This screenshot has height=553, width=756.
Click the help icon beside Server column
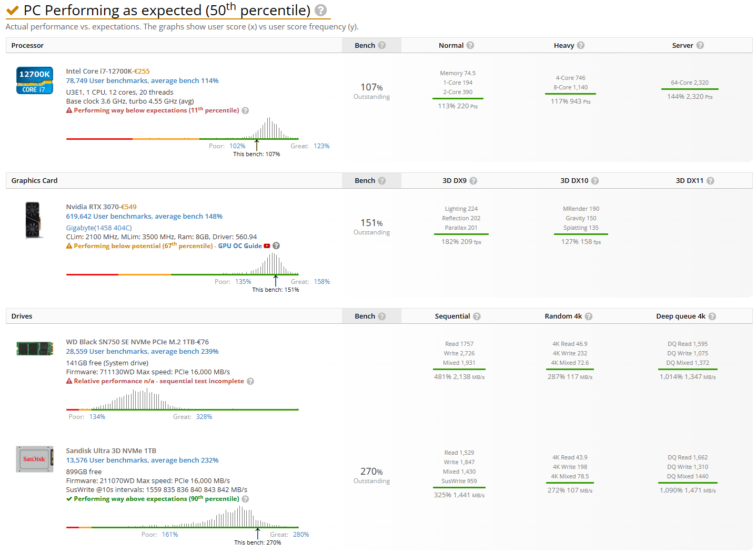click(x=700, y=45)
